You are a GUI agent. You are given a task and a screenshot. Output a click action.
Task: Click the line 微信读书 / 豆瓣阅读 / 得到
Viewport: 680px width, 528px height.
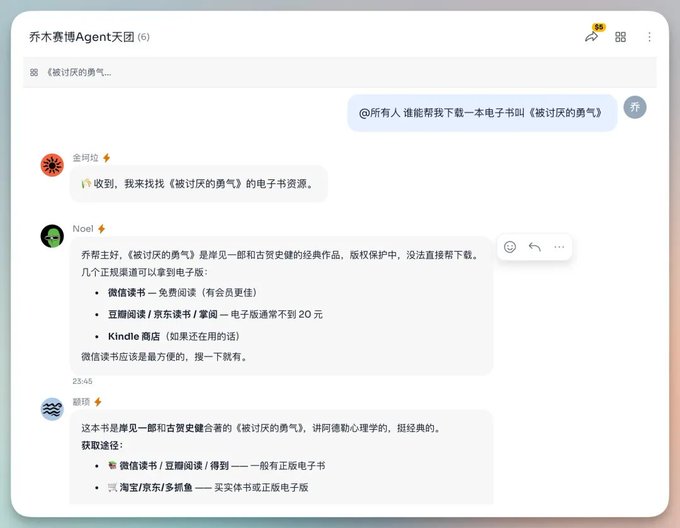tap(217, 466)
